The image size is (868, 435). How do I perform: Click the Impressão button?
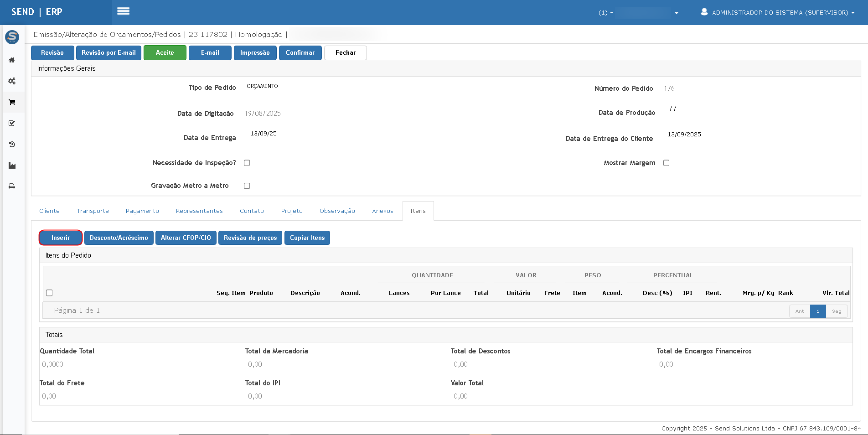pyautogui.click(x=255, y=53)
